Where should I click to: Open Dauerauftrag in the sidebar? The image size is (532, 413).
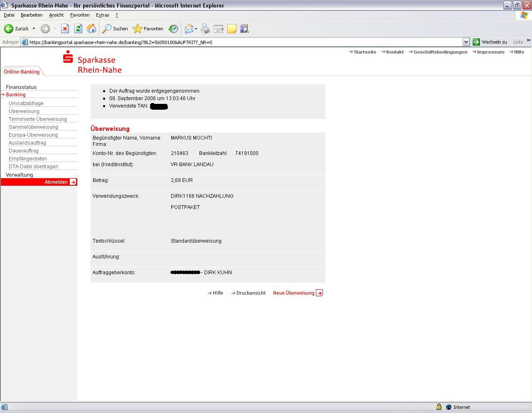24,150
